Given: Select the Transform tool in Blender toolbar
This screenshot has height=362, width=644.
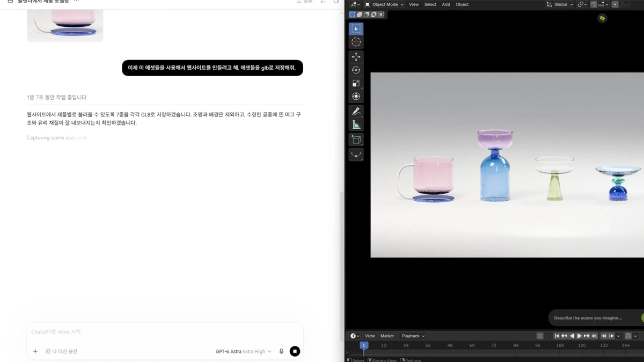Looking at the screenshot, I should click(356, 97).
